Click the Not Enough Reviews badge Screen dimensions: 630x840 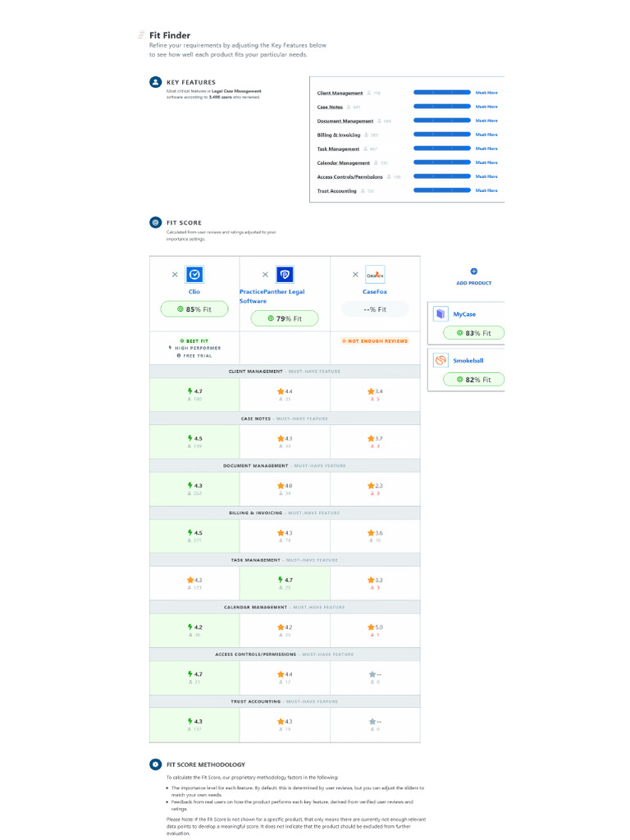pyautogui.click(x=375, y=340)
